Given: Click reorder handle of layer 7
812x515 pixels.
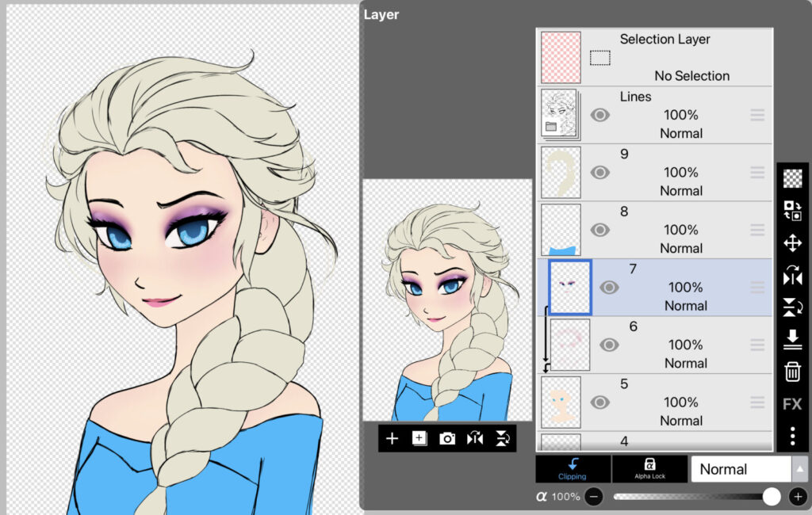Looking at the screenshot, I should coord(757,288).
